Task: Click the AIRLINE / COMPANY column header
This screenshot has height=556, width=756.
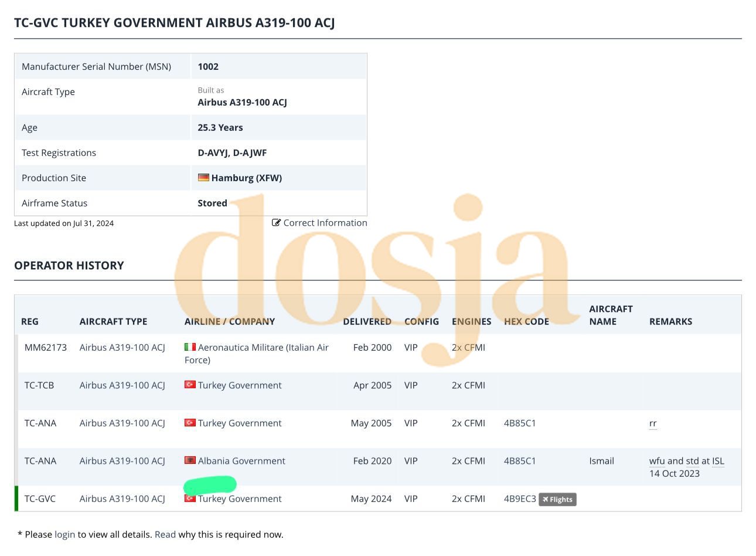Action: [x=230, y=321]
